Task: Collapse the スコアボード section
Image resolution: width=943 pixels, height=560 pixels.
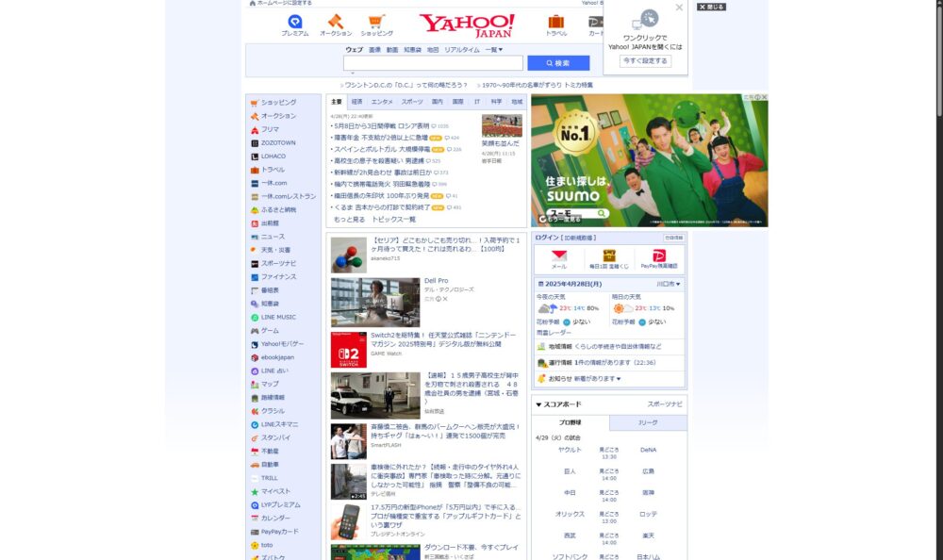Action: coord(558,404)
